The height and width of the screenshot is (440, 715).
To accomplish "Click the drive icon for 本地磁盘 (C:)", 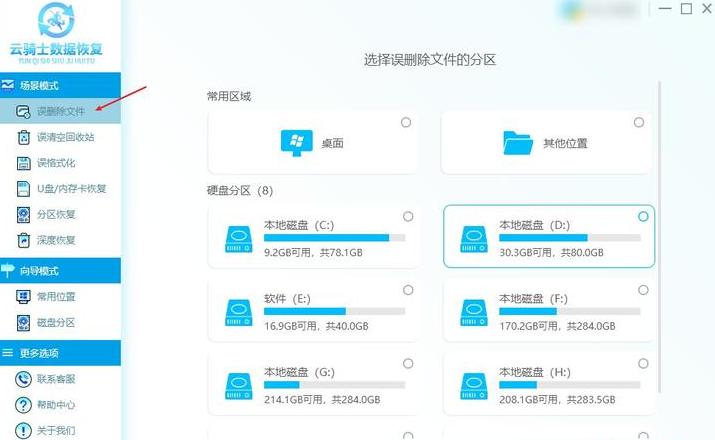I will 238,239.
